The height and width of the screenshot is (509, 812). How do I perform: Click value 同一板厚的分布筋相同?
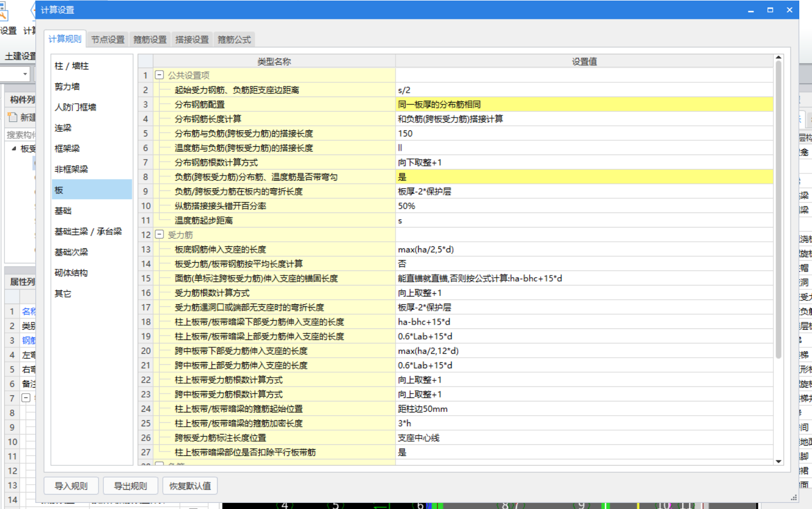(x=584, y=104)
